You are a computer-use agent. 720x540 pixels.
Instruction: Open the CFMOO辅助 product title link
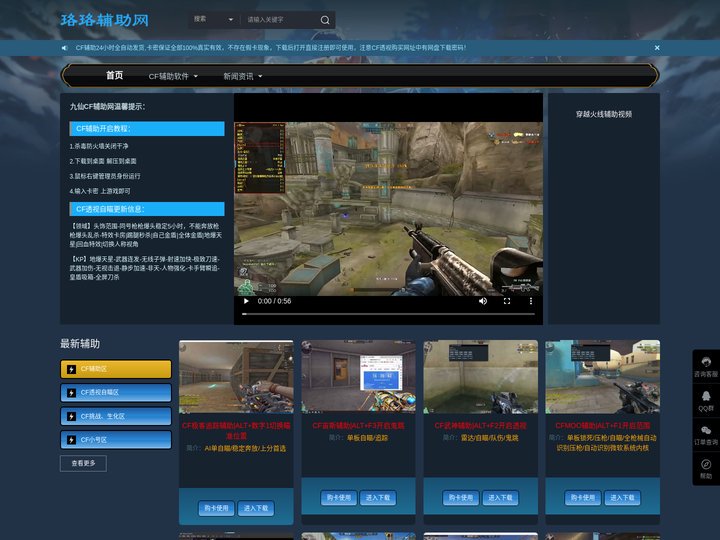click(602, 426)
